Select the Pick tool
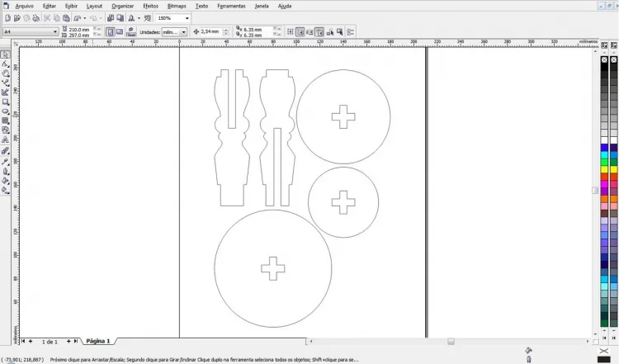Viewport: 619px width, 364px height. pyautogui.click(x=5, y=54)
